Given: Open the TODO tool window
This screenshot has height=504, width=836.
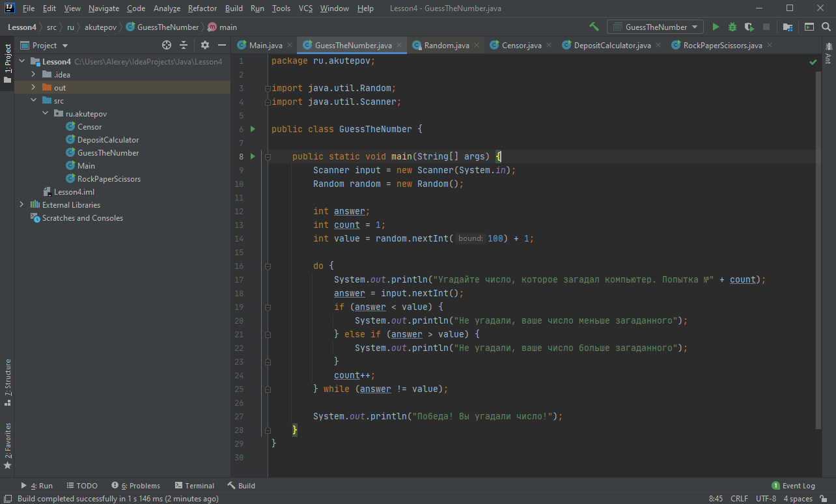Looking at the screenshot, I should [82, 486].
